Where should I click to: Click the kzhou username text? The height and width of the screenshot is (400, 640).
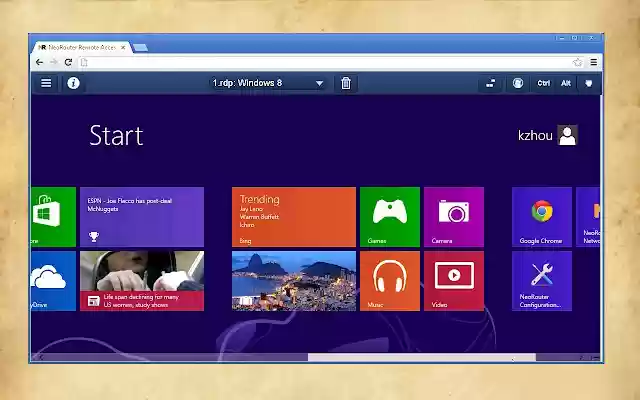tap(535, 136)
